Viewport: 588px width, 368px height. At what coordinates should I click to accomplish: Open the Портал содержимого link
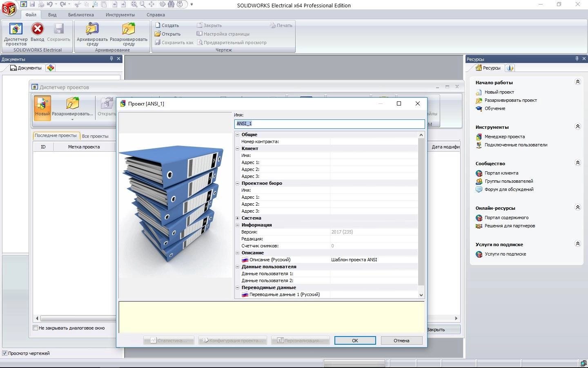click(506, 218)
